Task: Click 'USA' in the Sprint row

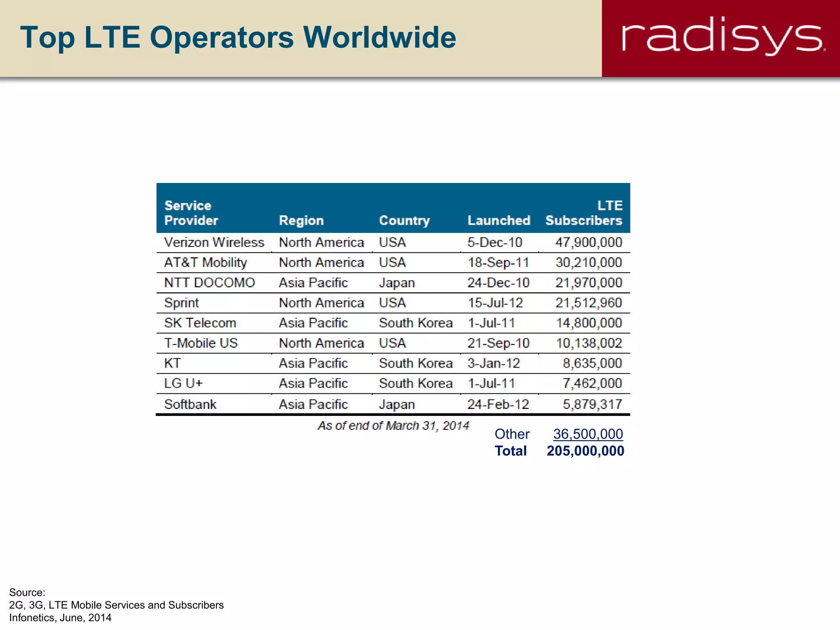Action: tap(393, 303)
